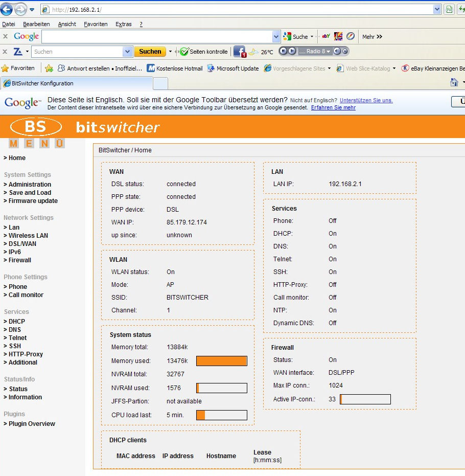This screenshot has height=476, width=465.
Task: Click the BS bitswitcher logo
Action: 36,127
